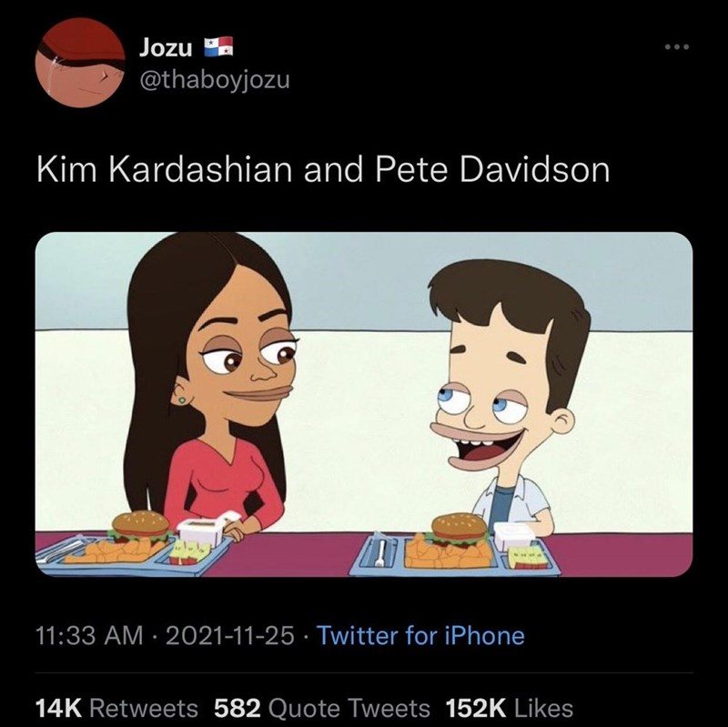Click the Panama flag emoji beside Jozu
This screenshot has width=728, height=727.
click(x=218, y=47)
